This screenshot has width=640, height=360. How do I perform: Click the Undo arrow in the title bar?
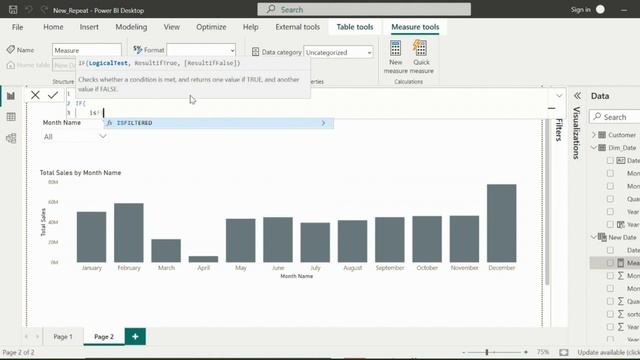29,9
